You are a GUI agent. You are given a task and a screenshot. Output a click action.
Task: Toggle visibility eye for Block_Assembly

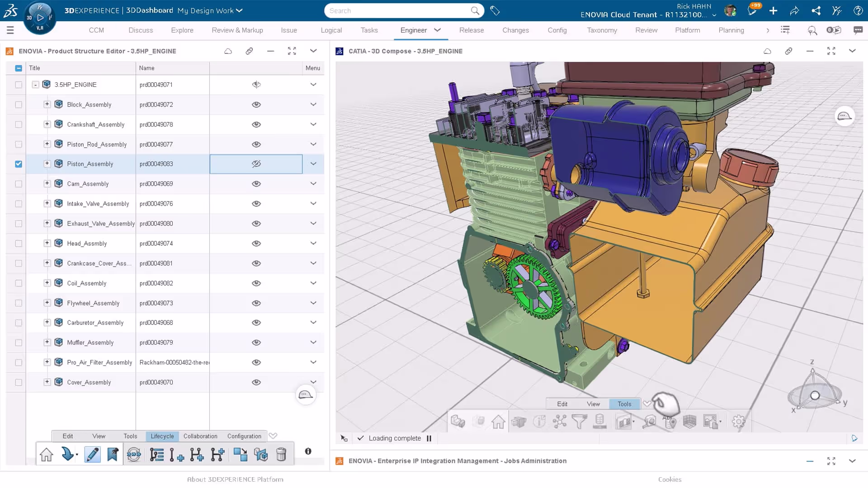256,104
